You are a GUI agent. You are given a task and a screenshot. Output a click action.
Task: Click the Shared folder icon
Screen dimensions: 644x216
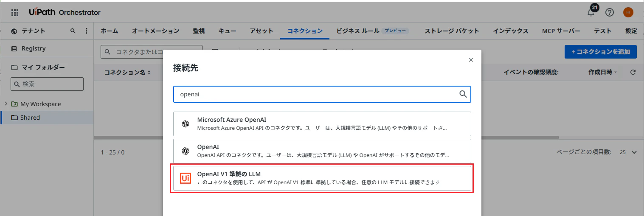15,118
